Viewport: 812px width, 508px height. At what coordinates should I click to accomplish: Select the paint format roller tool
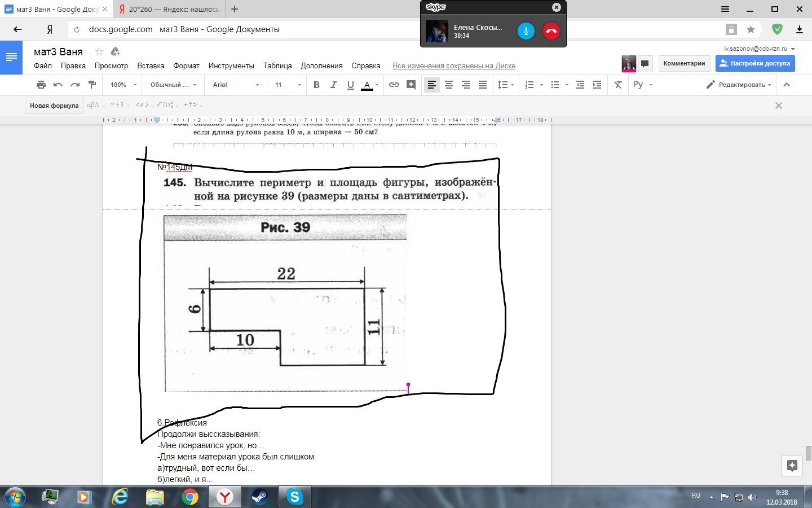(92, 85)
